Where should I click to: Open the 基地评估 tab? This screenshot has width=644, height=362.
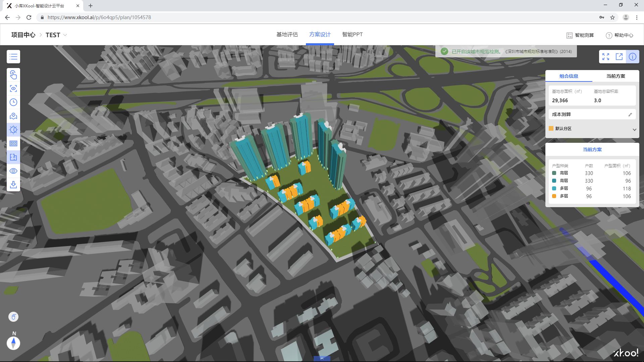coord(287,35)
